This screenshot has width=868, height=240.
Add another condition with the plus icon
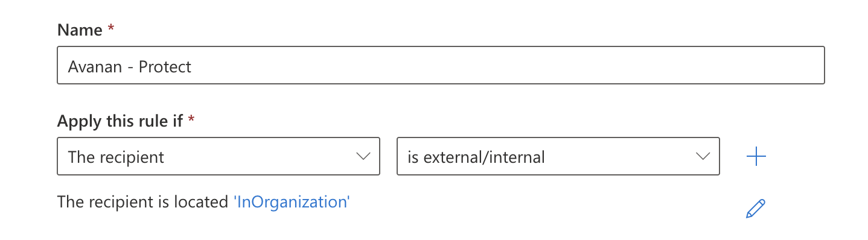(756, 157)
